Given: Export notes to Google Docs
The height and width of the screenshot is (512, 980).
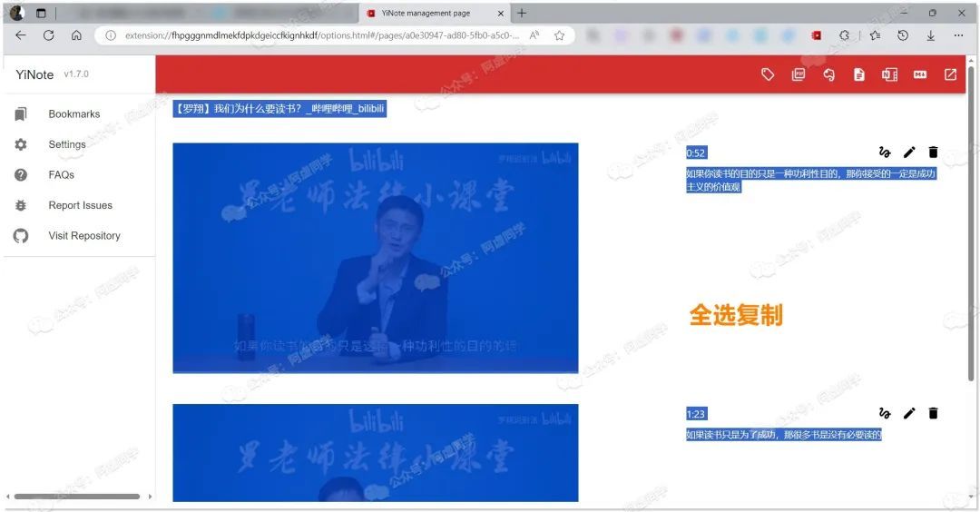Looking at the screenshot, I should click(x=859, y=74).
